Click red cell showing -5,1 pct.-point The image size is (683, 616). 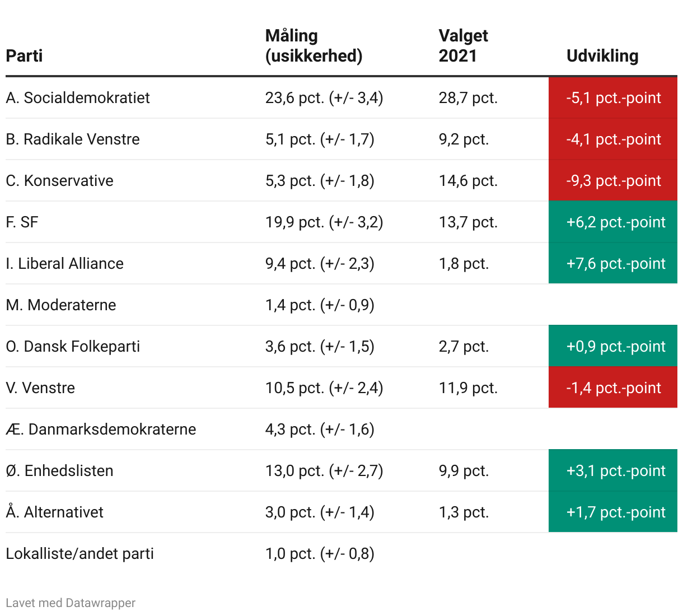click(613, 97)
